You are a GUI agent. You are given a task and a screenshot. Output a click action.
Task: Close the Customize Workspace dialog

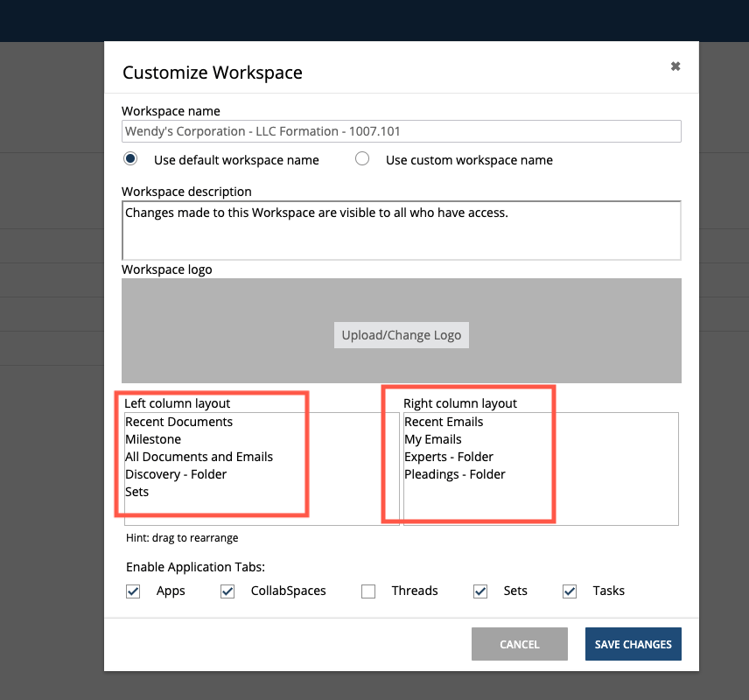coord(675,66)
